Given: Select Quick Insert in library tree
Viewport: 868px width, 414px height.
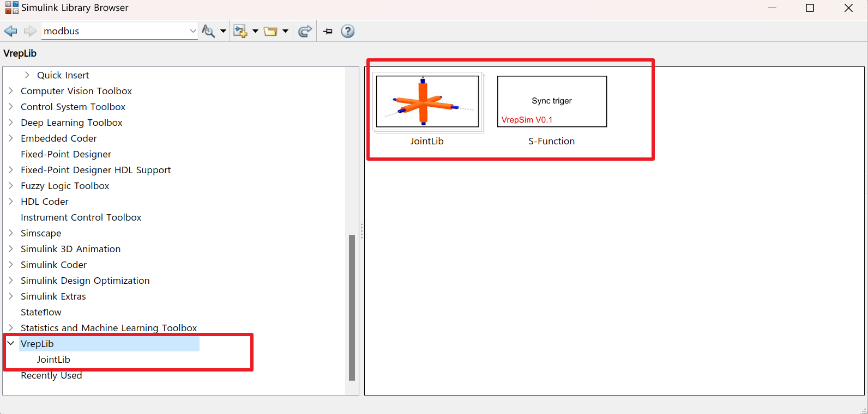Looking at the screenshot, I should 63,75.
